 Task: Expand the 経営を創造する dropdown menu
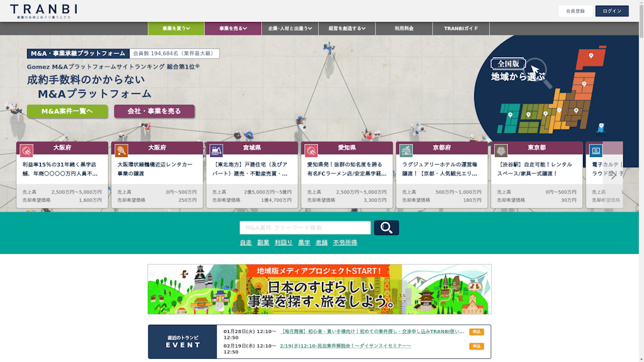pos(347,29)
